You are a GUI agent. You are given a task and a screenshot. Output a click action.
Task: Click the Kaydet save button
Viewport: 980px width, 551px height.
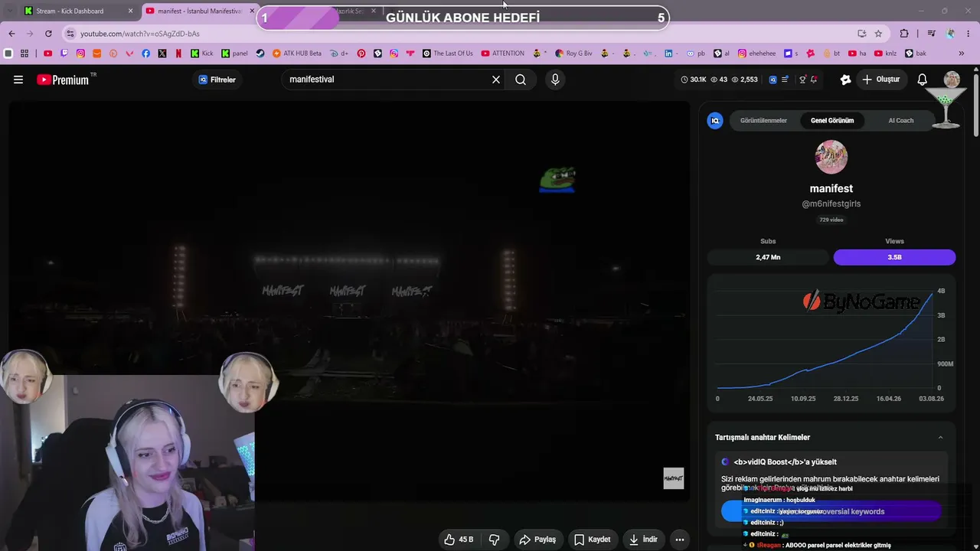click(592, 540)
